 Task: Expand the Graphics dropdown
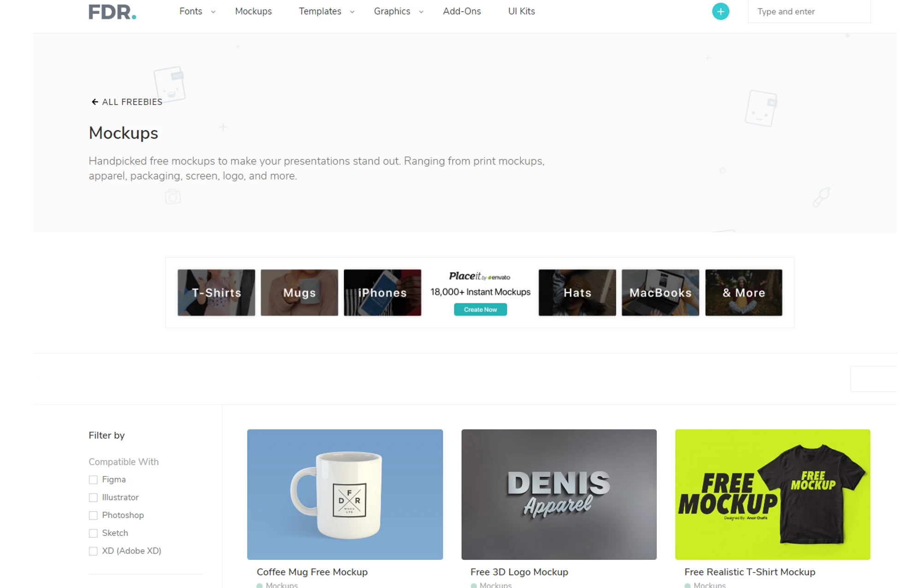[391, 11]
